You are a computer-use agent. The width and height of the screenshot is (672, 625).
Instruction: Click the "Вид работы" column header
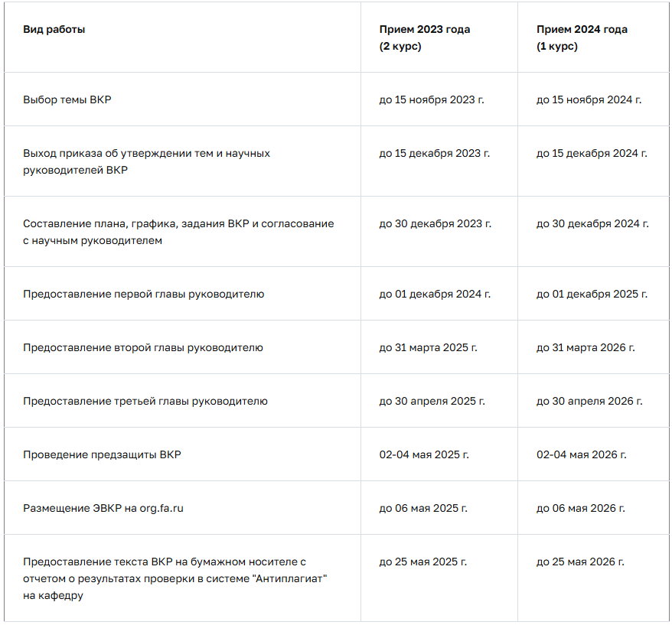coord(54,30)
